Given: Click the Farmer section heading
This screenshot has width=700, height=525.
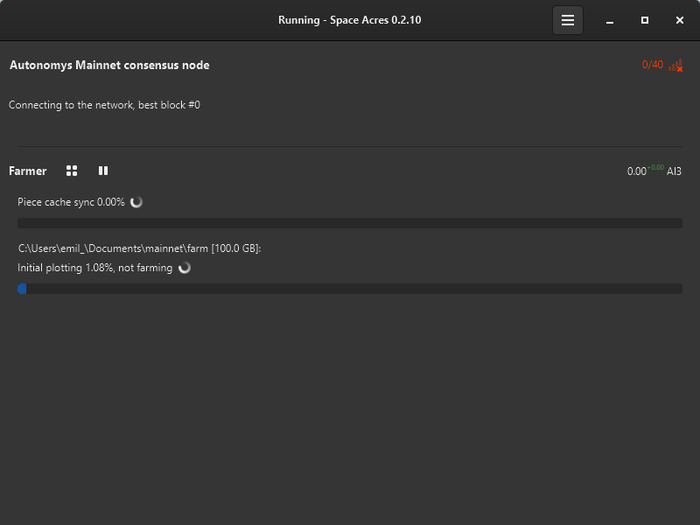Looking at the screenshot, I should click(x=28, y=171).
